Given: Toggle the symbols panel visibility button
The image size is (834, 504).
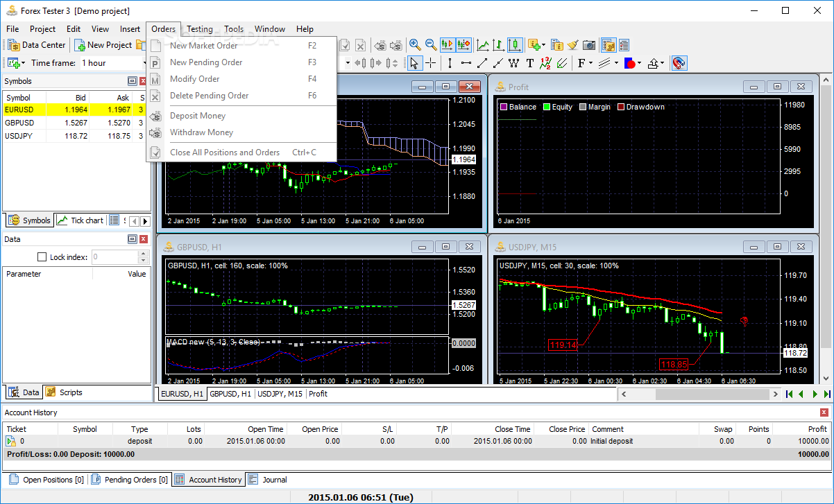Looking at the screenshot, I should tap(608, 45).
